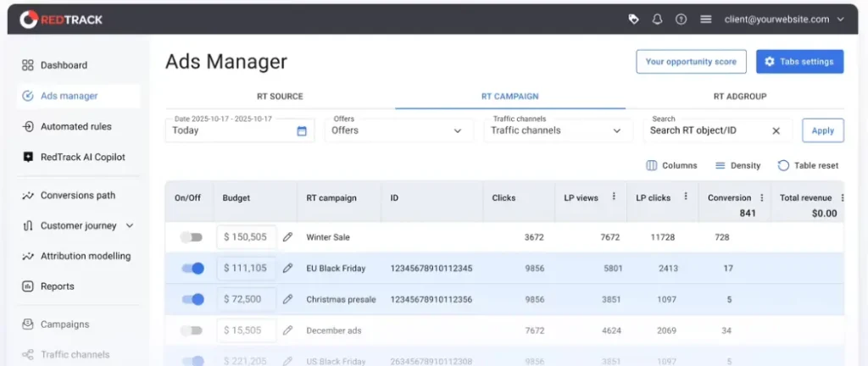The image size is (868, 366).
Task: Select the Christmas presale campaign name
Action: pyautogui.click(x=341, y=299)
